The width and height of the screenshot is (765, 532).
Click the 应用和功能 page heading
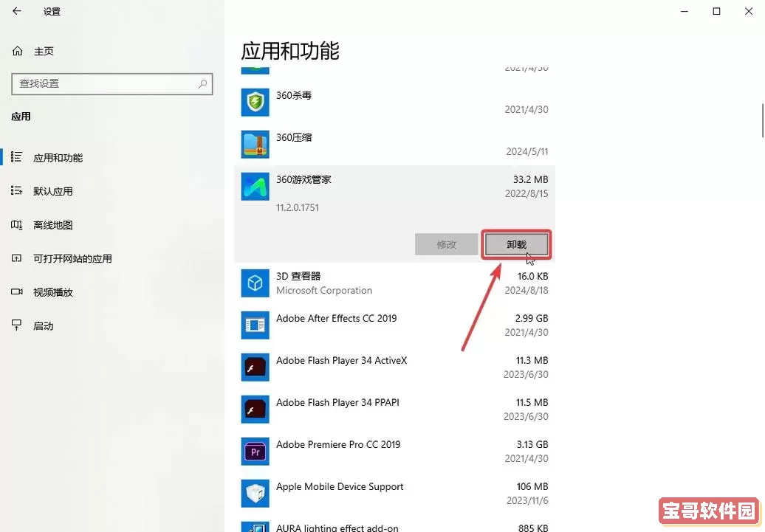pos(290,51)
